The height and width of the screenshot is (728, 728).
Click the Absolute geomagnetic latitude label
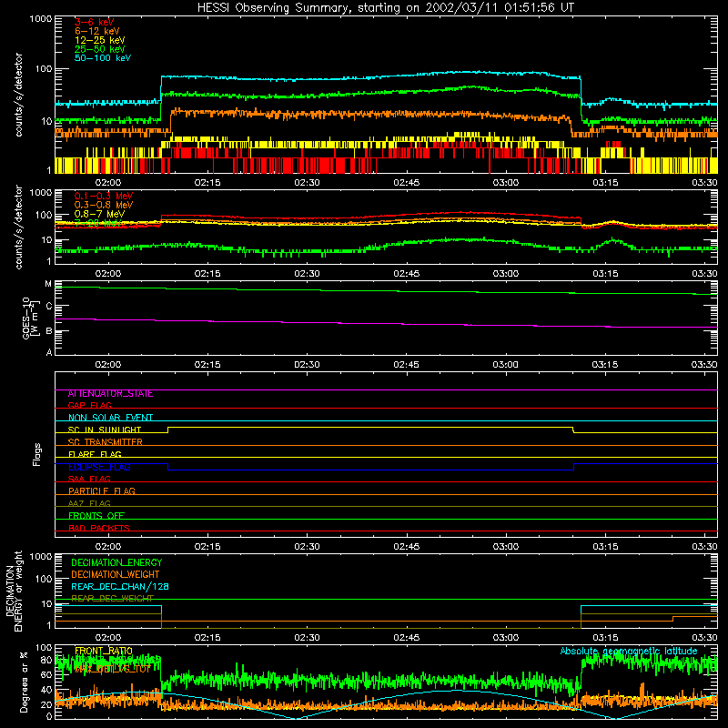(x=629, y=652)
